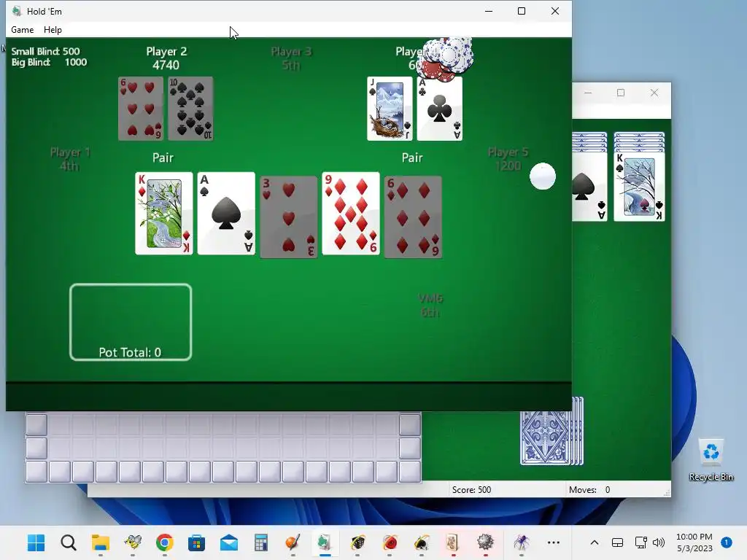Launch Google Chrome from the taskbar
747x560 pixels.
coord(164,542)
